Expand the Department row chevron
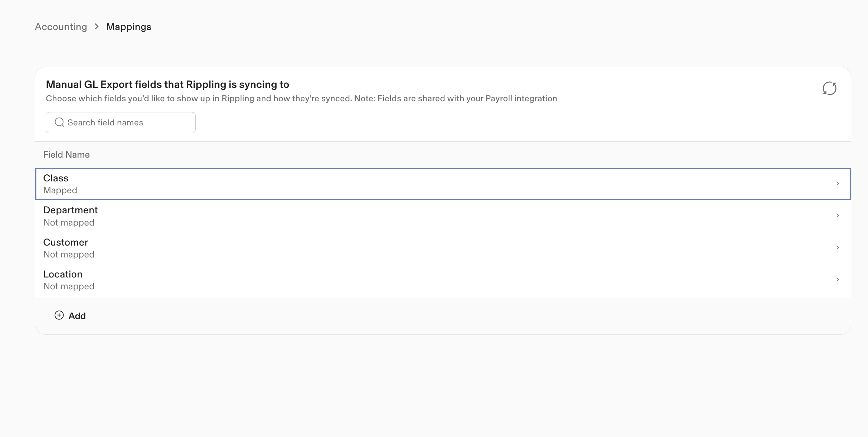The height and width of the screenshot is (437, 868). tap(838, 216)
